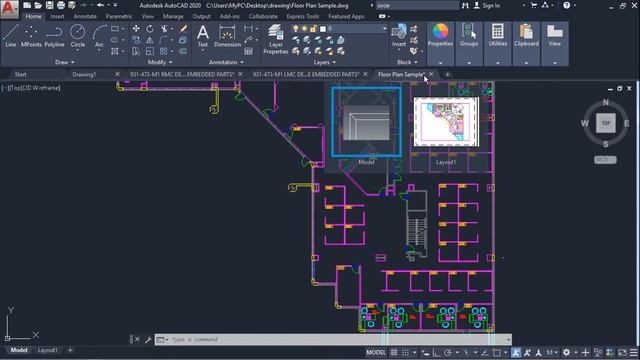
Task: Toggle polar tracking in status bar
Action: [x=448, y=352]
